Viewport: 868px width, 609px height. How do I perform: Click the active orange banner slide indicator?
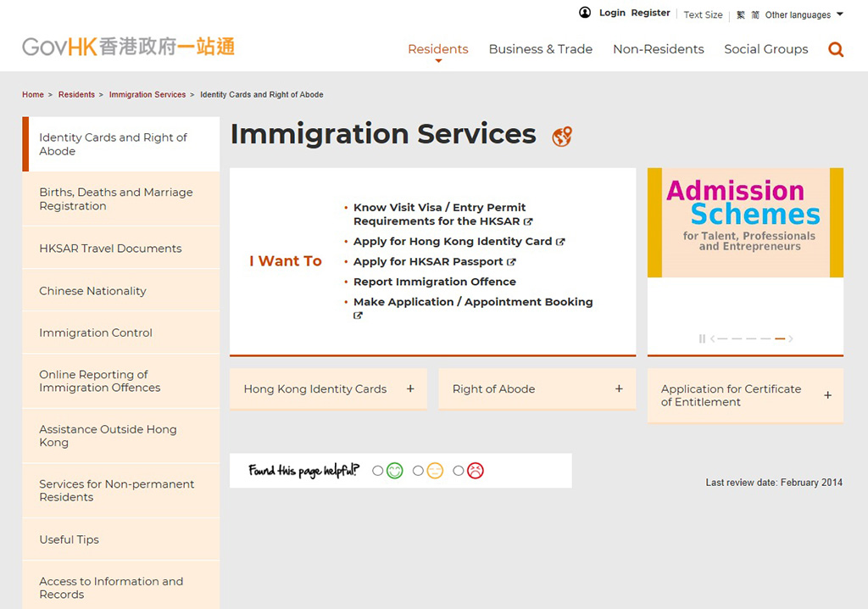point(780,338)
